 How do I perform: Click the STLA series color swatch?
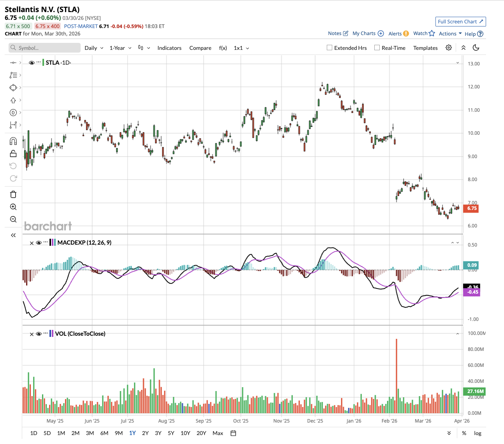point(43,63)
